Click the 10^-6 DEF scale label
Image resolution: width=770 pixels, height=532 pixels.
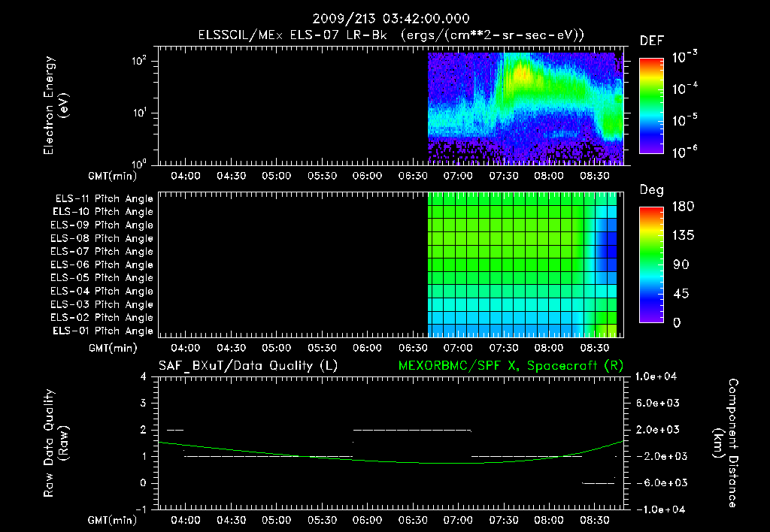point(684,152)
